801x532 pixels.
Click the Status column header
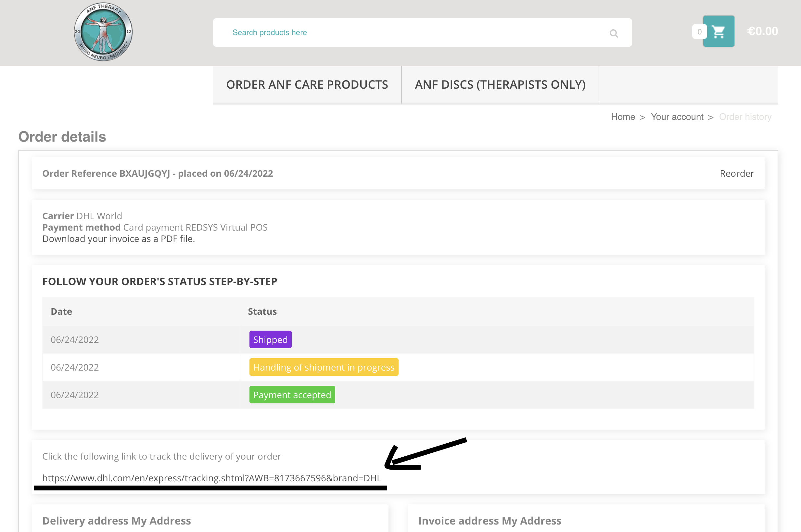[x=262, y=311]
